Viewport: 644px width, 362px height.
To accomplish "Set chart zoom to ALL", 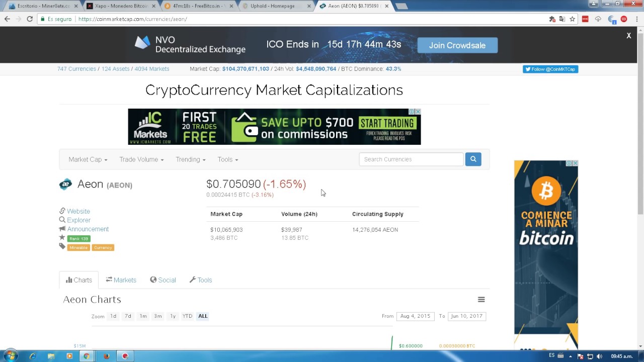I will coord(203,316).
